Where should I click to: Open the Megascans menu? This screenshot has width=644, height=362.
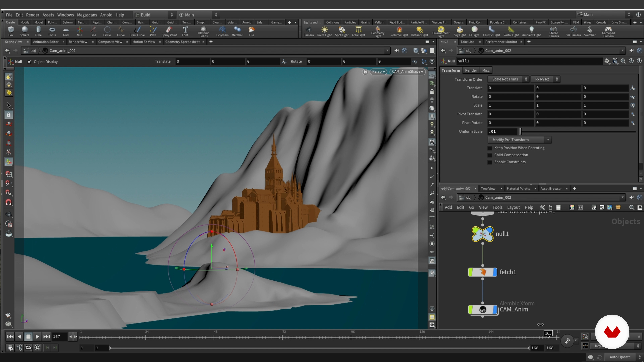87,15
